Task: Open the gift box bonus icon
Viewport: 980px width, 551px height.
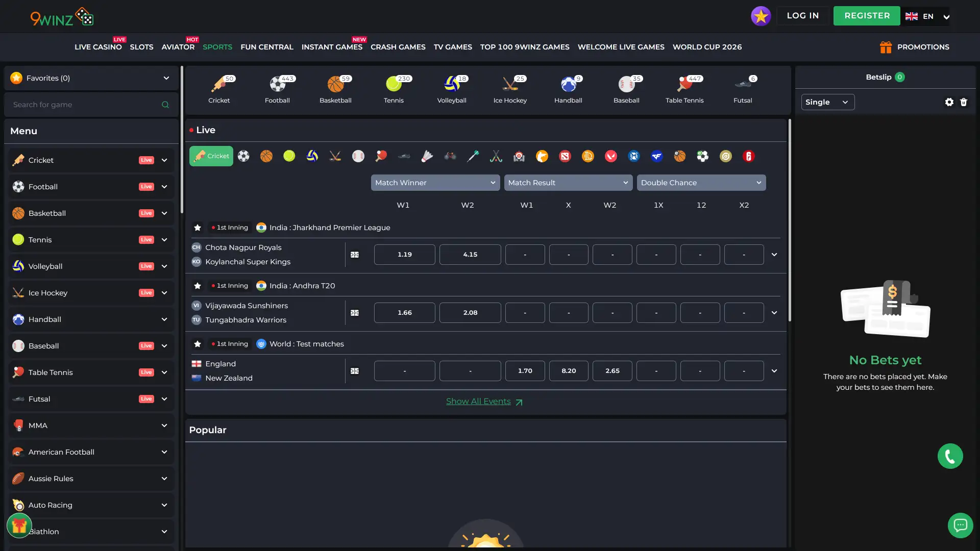Action: coord(19,525)
